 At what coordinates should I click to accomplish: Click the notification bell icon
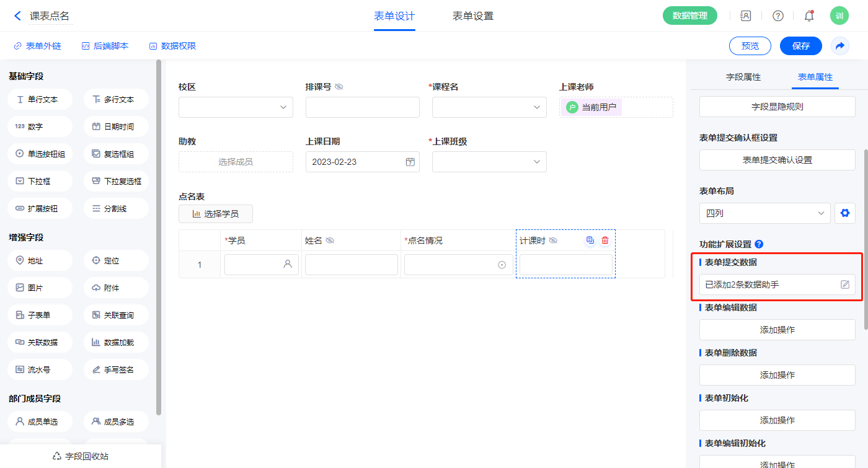[808, 16]
